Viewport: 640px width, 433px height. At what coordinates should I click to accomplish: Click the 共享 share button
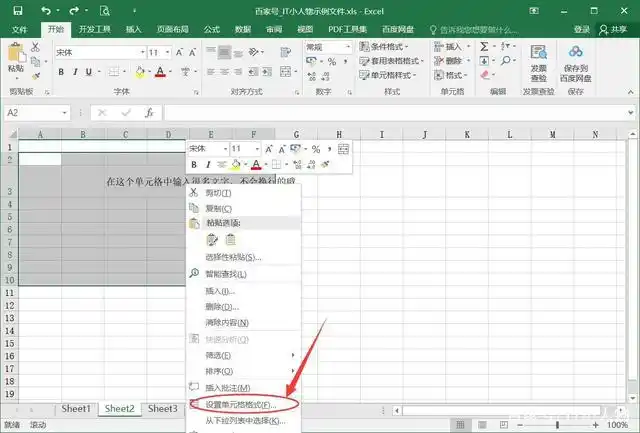[x=611, y=30]
